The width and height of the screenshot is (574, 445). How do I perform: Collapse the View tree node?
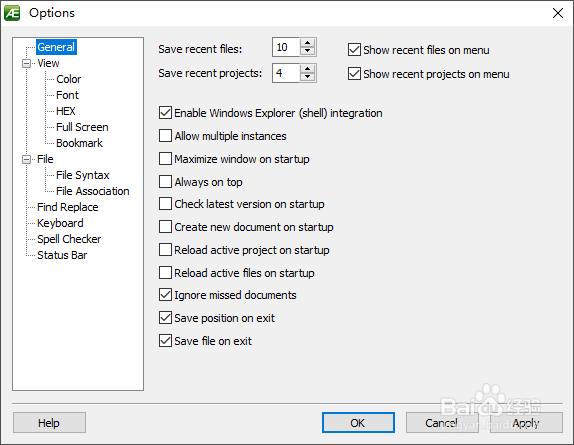point(26,63)
